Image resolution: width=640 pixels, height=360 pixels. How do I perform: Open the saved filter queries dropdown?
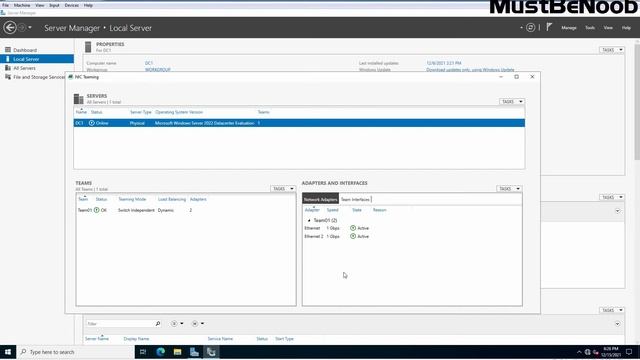pos(198,324)
